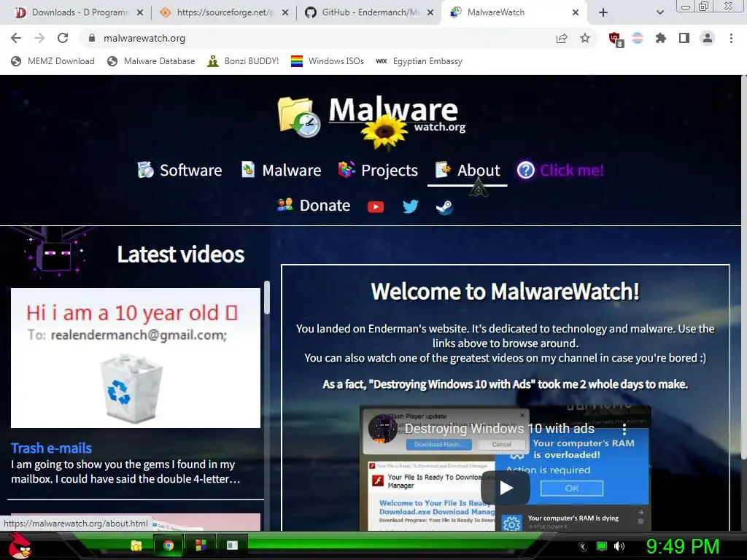Click the 9:49 PM taskbar clock
Screen dimensions: 747x560
tap(682, 546)
